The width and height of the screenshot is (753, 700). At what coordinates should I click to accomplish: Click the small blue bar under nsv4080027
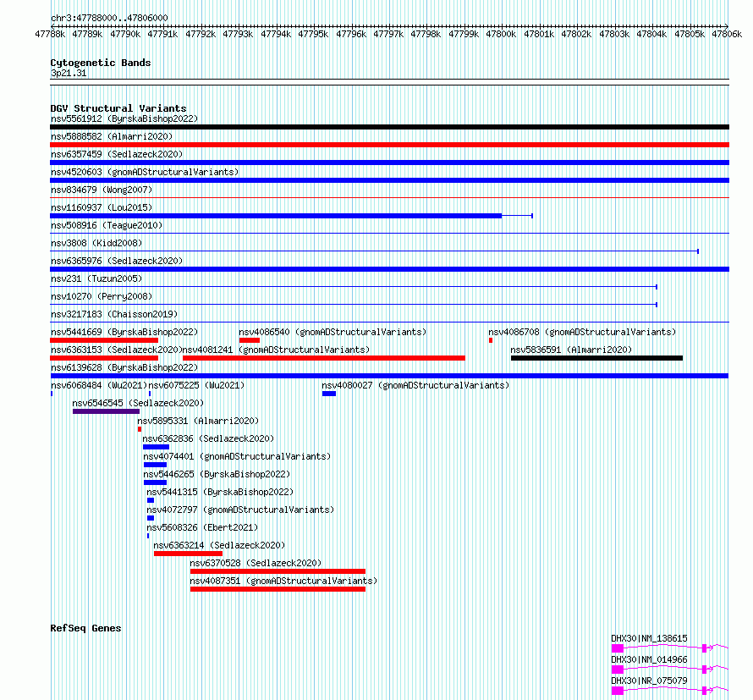[329, 394]
